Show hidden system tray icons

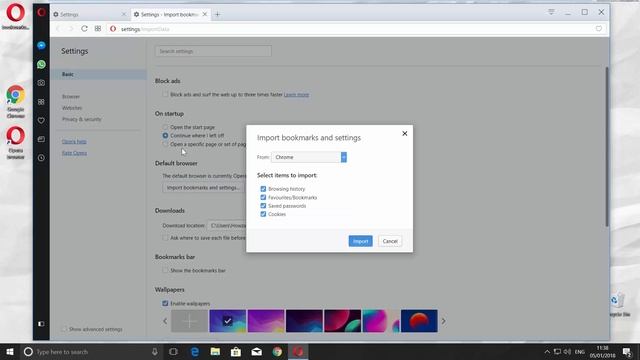tap(547, 351)
